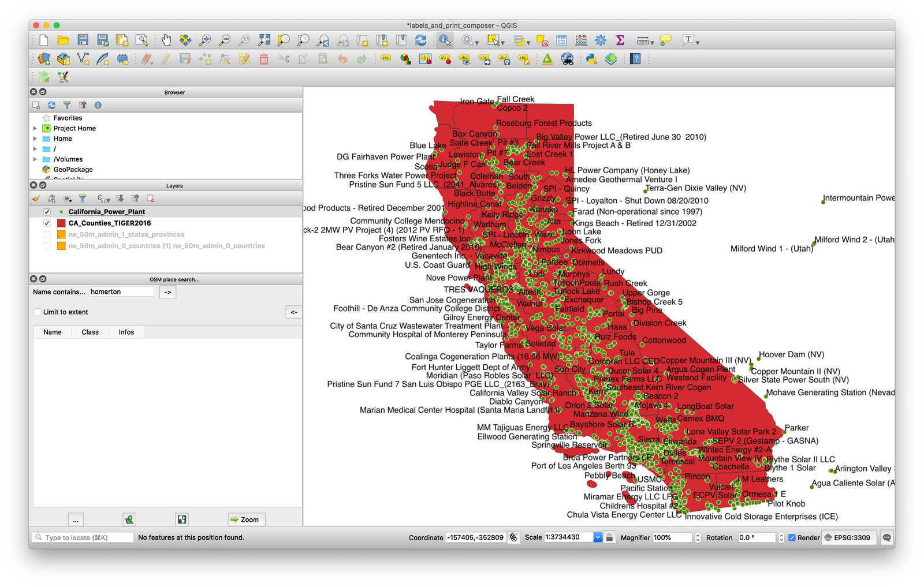Image resolution: width=924 pixels, height=587 pixels.
Task: Refresh the Browser panel tree
Action: pyautogui.click(x=51, y=105)
